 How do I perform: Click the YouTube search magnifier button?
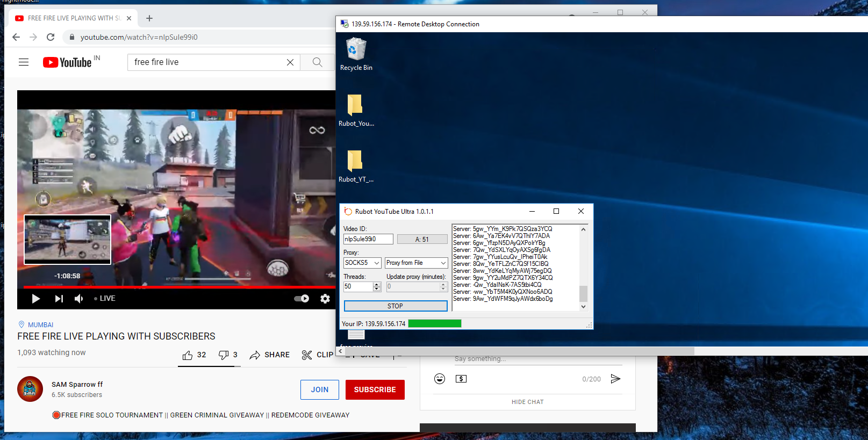(x=317, y=62)
